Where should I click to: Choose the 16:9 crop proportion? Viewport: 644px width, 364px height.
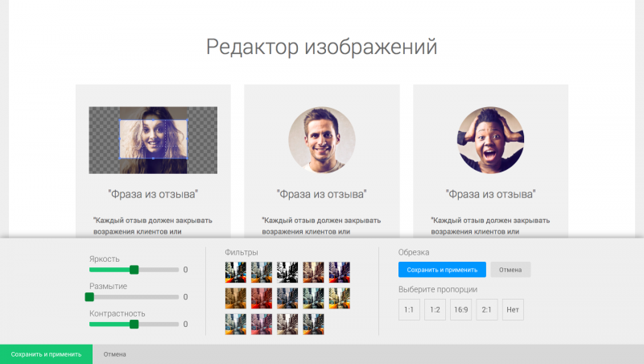(460, 309)
